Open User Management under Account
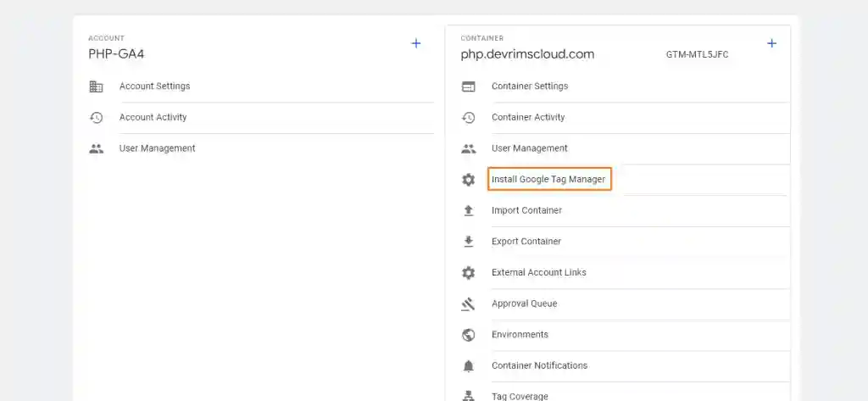Image resolution: width=868 pixels, height=401 pixels. pos(157,148)
